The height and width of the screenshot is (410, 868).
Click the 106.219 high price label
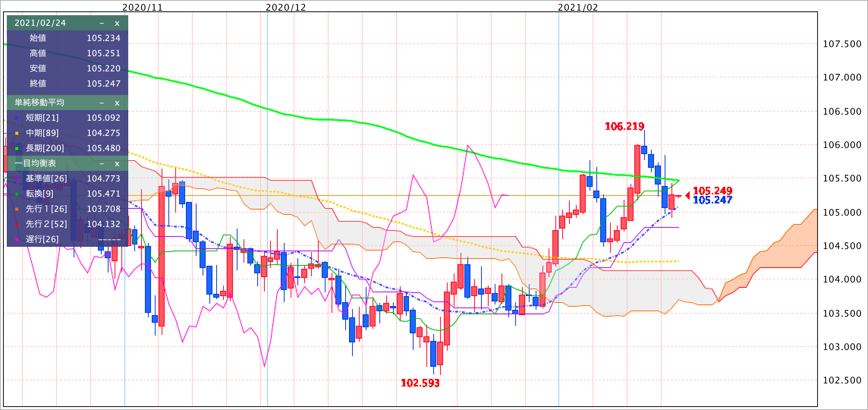click(x=624, y=126)
